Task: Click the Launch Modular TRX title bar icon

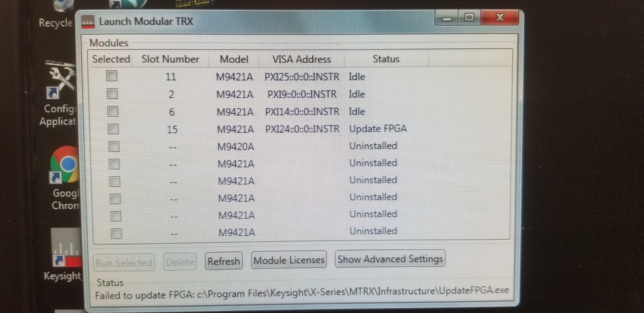Action: click(x=88, y=22)
